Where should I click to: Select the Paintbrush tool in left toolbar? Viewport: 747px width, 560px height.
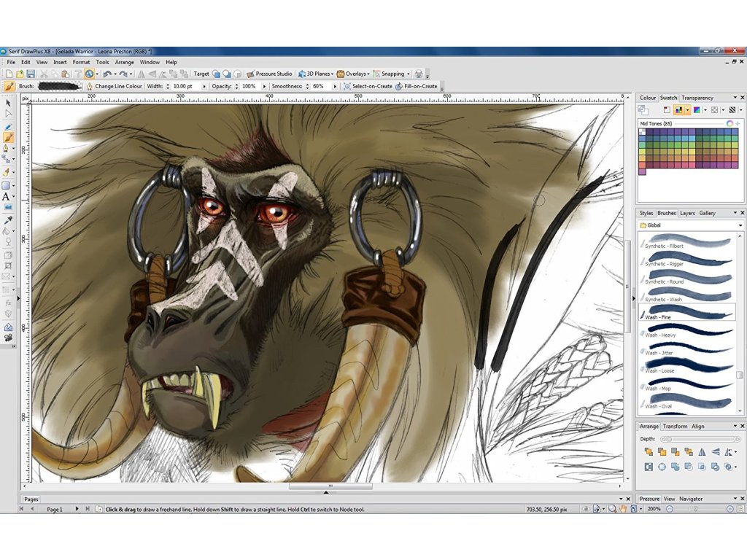pos(8,137)
